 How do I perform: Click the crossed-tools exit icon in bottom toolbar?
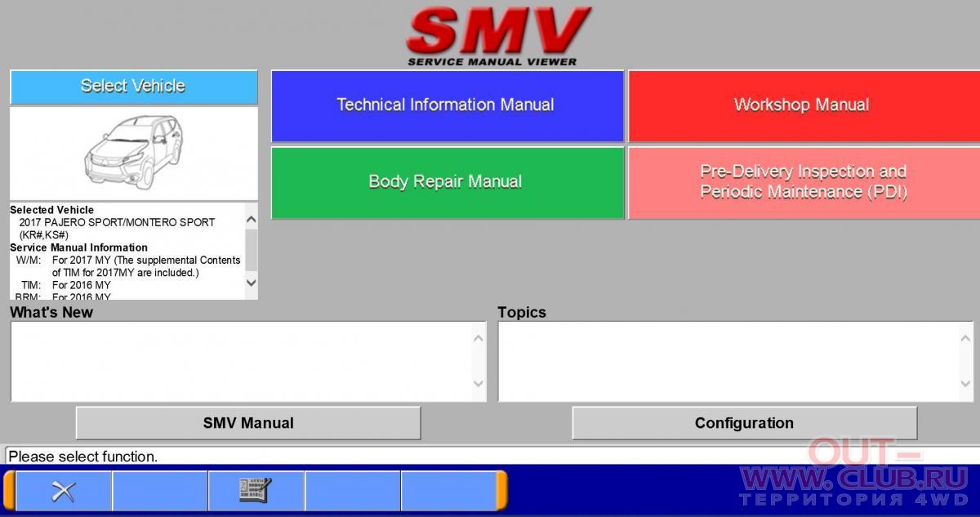tap(64, 491)
